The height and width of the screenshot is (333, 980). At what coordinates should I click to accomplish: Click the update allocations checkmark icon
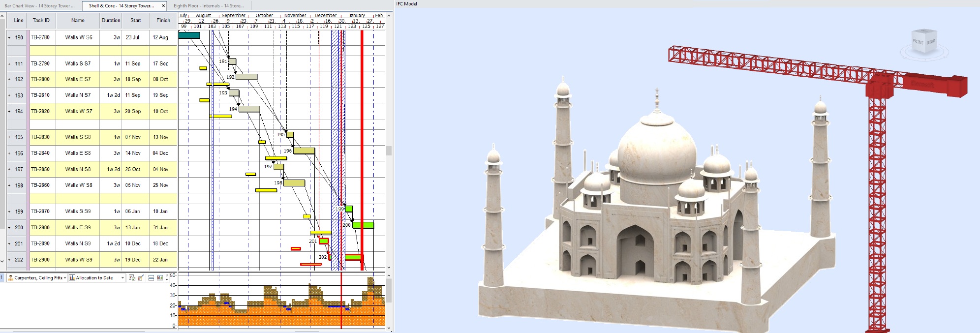tap(132, 278)
